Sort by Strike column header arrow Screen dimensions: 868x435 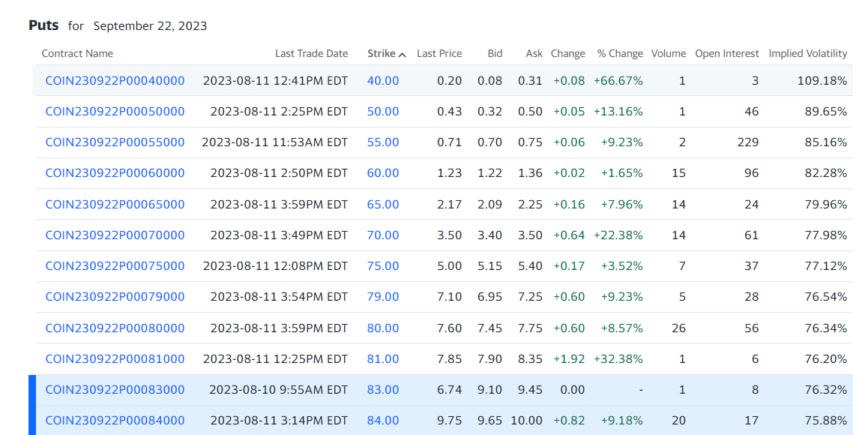point(403,54)
